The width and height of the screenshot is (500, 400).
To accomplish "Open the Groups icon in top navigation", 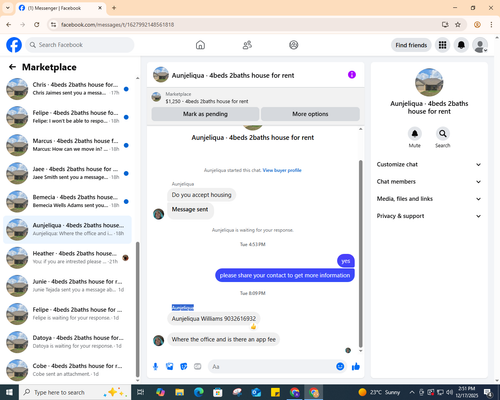I will click(x=294, y=45).
